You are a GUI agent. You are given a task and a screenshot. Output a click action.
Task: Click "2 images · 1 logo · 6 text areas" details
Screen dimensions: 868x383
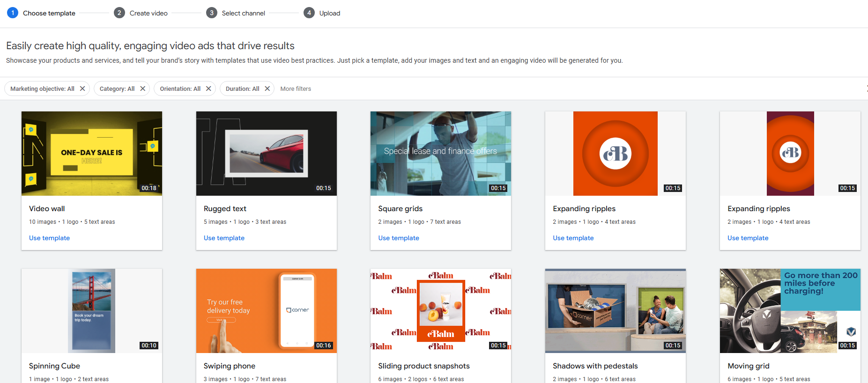tap(594, 379)
